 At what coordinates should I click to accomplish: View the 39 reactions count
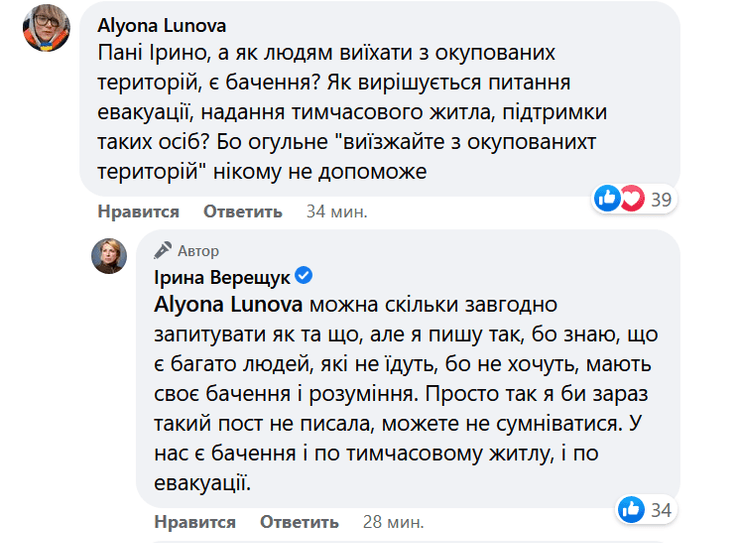(661, 199)
